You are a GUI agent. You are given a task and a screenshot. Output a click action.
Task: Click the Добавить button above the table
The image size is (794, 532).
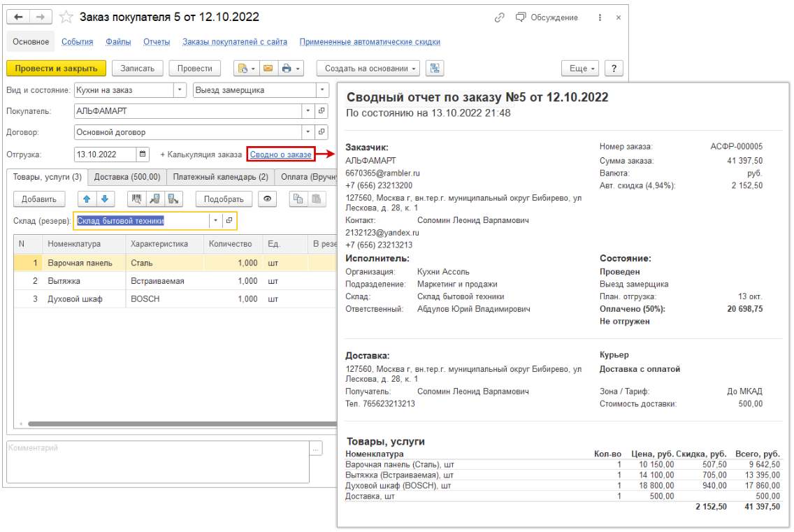[x=39, y=199]
